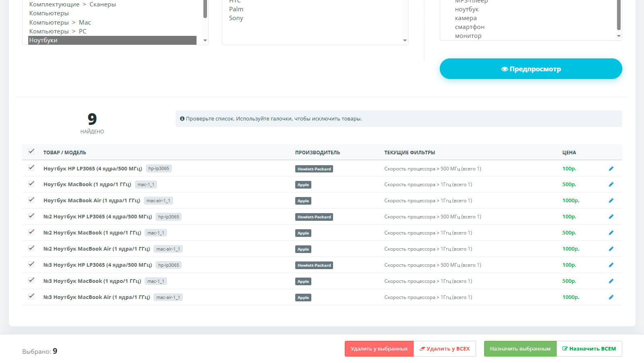The height and width of the screenshot is (363, 644).
Task: Edit №3 Ноутбук MacBook Air pencil icon
Action: pyautogui.click(x=611, y=297)
